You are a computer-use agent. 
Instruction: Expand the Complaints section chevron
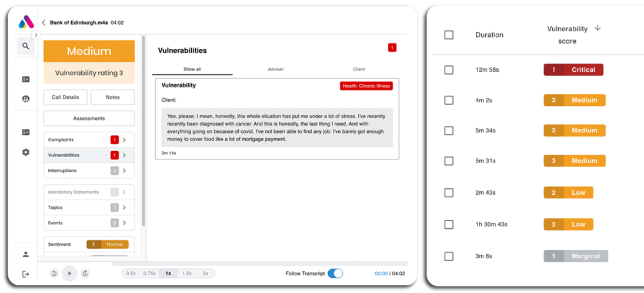[125, 140]
